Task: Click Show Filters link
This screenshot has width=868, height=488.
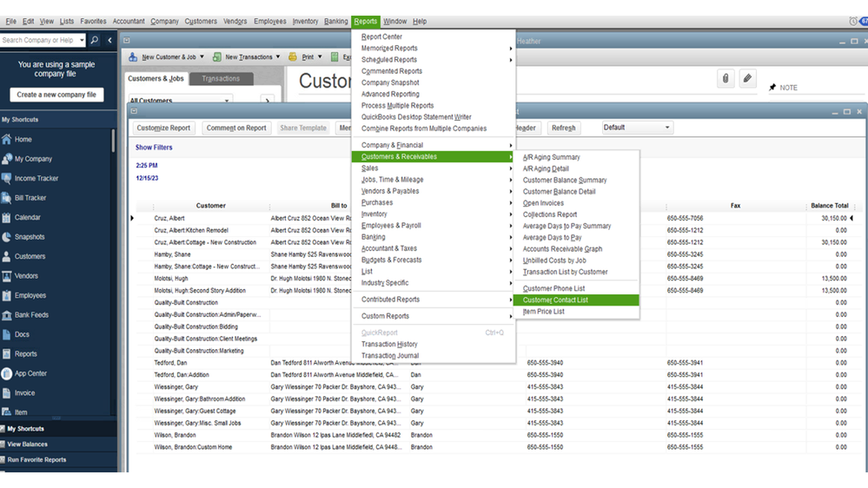Action: click(x=154, y=147)
